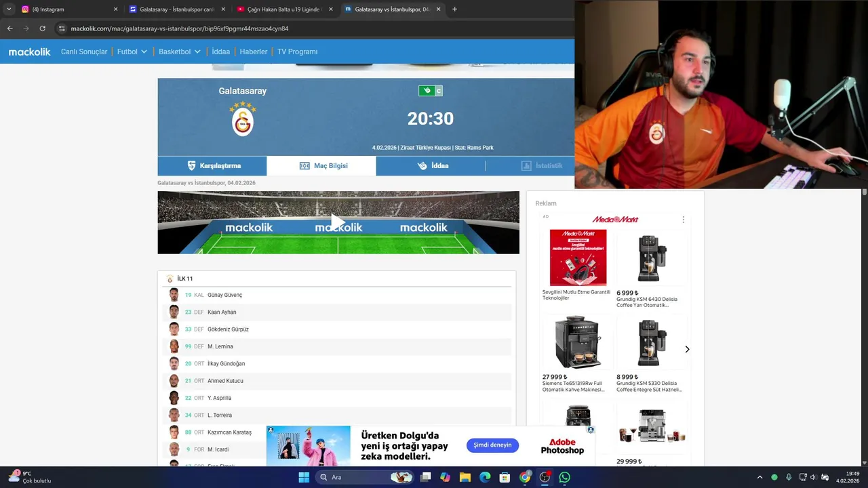The image size is (868, 488).
Task: Click Ahmed Kutucu player name
Action: pyautogui.click(x=225, y=381)
